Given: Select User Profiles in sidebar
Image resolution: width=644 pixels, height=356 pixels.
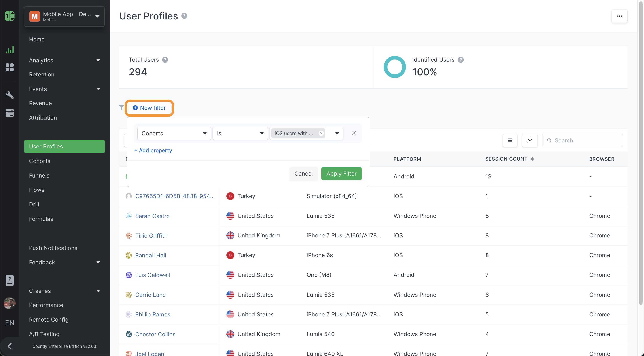Looking at the screenshot, I should (x=64, y=146).
